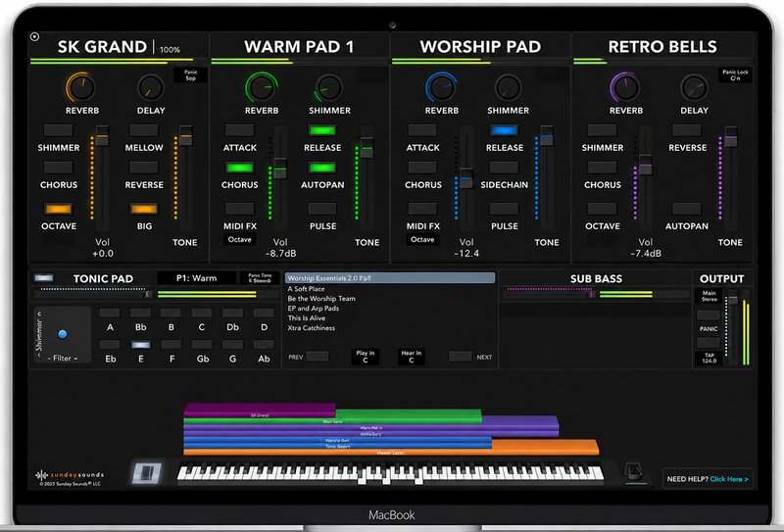Screen dimensions: 784x532
Task: Click the NEXT patch button
Action: click(460, 357)
